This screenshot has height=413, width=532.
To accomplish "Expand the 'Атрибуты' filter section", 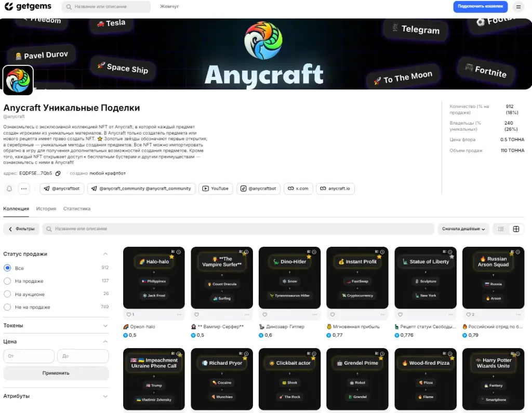I will click(105, 396).
